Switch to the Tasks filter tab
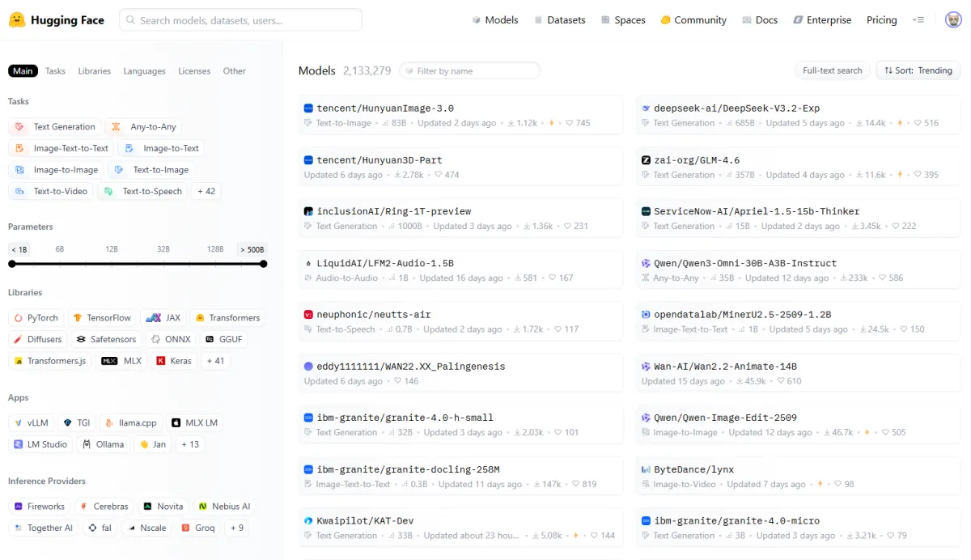Image resolution: width=971 pixels, height=560 pixels. (55, 71)
